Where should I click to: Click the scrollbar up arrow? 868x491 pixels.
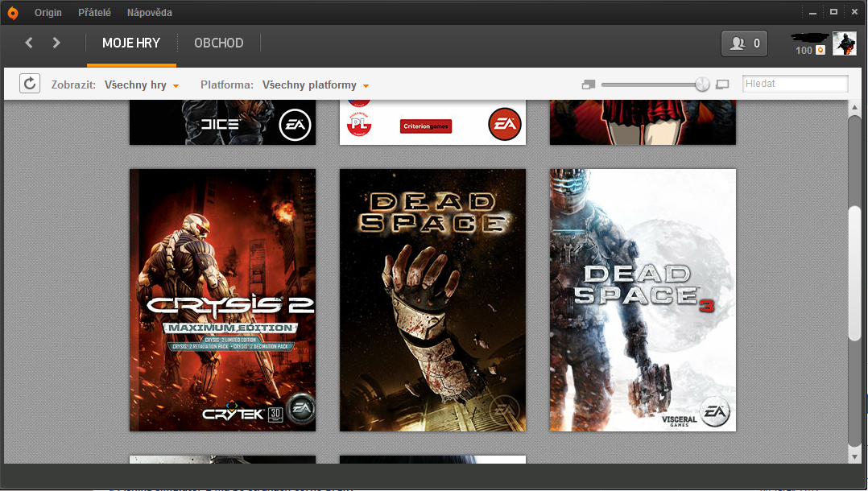(855, 107)
